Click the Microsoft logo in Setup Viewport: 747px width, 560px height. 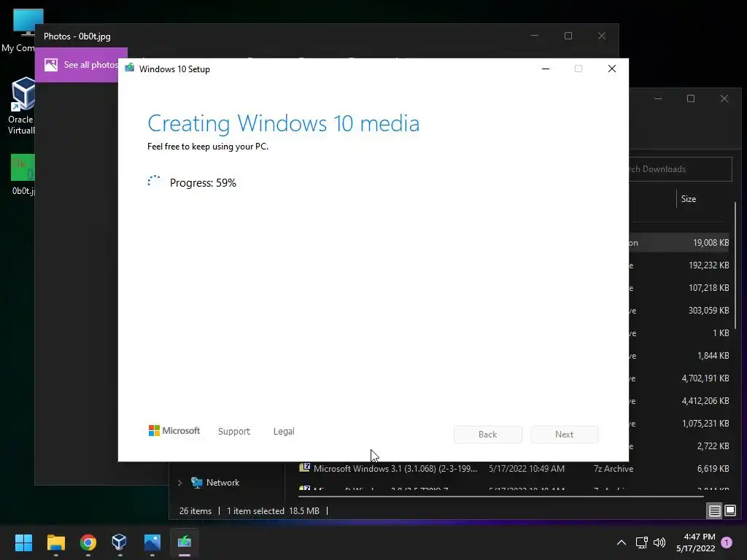coord(174,431)
